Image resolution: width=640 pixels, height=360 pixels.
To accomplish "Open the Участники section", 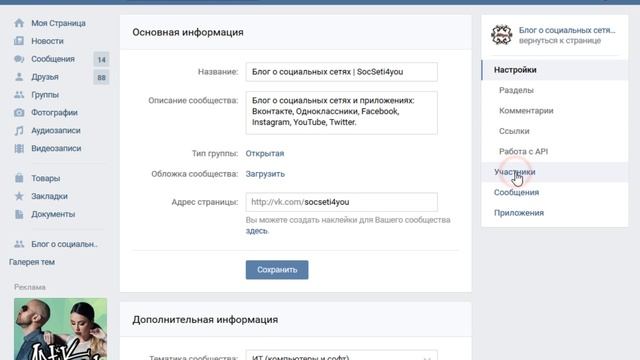I will tap(555, 172).
